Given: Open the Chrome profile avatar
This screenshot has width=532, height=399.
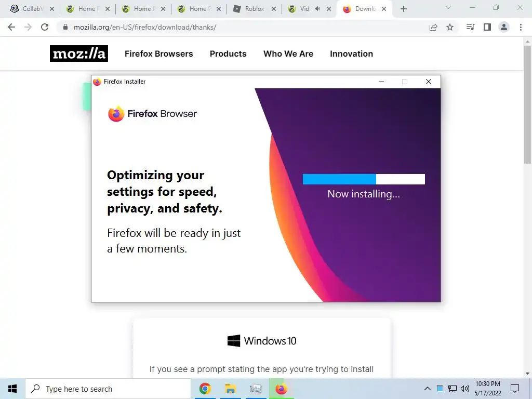Looking at the screenshot, I should click(x=504, y=27).
